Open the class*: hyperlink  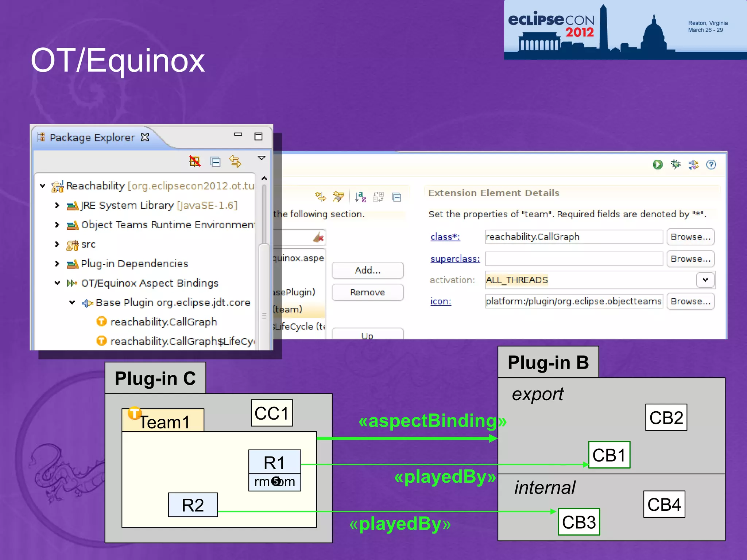click(445, 237)
